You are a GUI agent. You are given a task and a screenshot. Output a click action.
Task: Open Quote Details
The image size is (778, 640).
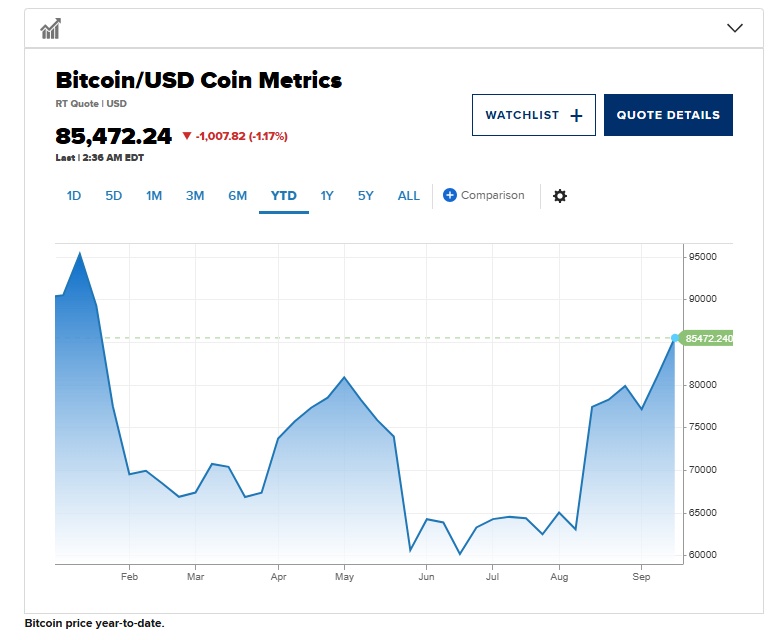668,115
